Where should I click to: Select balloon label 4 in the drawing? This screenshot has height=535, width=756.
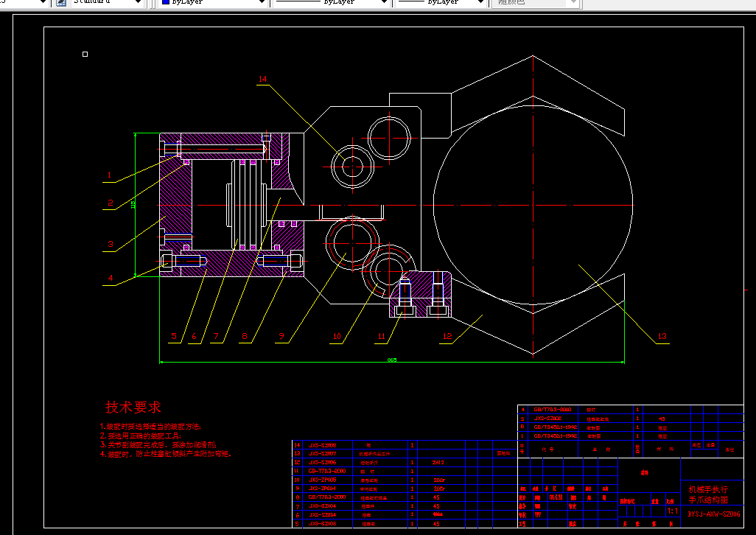tap(111, 278)
